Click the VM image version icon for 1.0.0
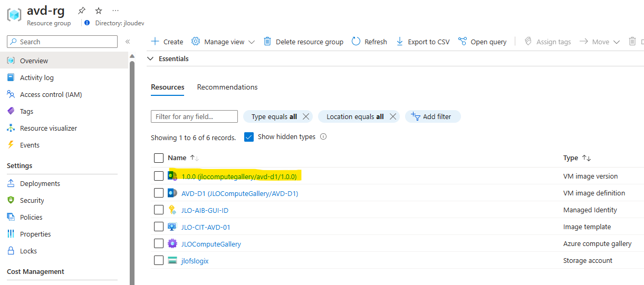644x285 pixels. (x=172, y=176)
